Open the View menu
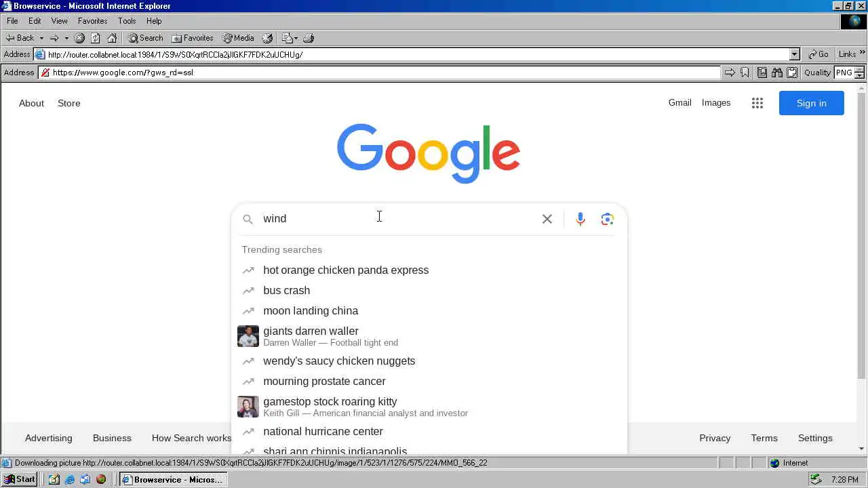The height and width of the screenshot is (488, 868). pyautogui.click(x=60, y=21)
